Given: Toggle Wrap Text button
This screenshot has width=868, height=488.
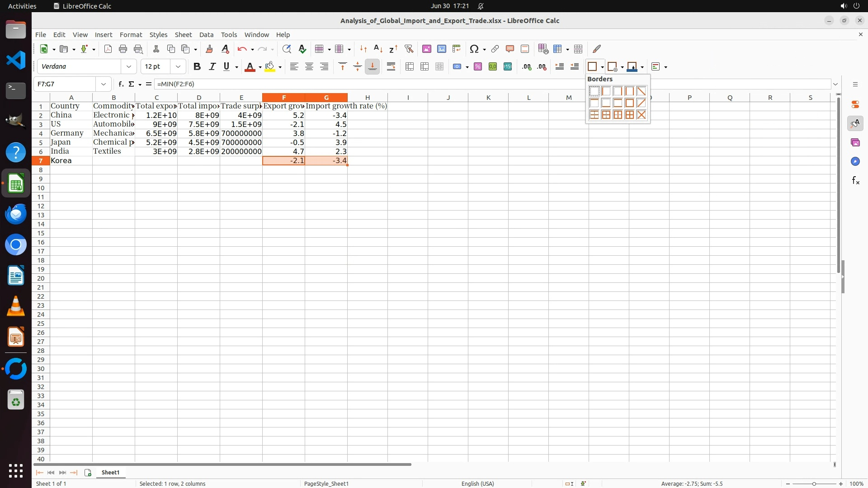Looking at the screenshot, I should pos(391,66).
